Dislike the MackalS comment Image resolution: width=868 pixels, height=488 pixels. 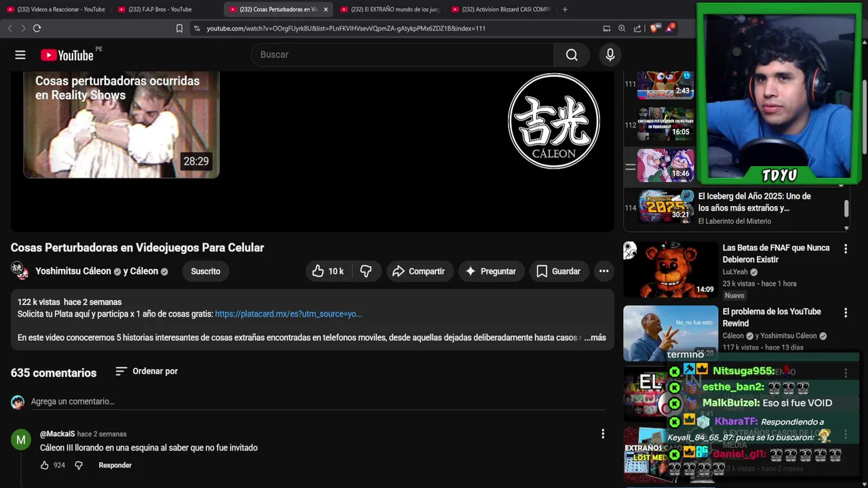tap(79, 465)
